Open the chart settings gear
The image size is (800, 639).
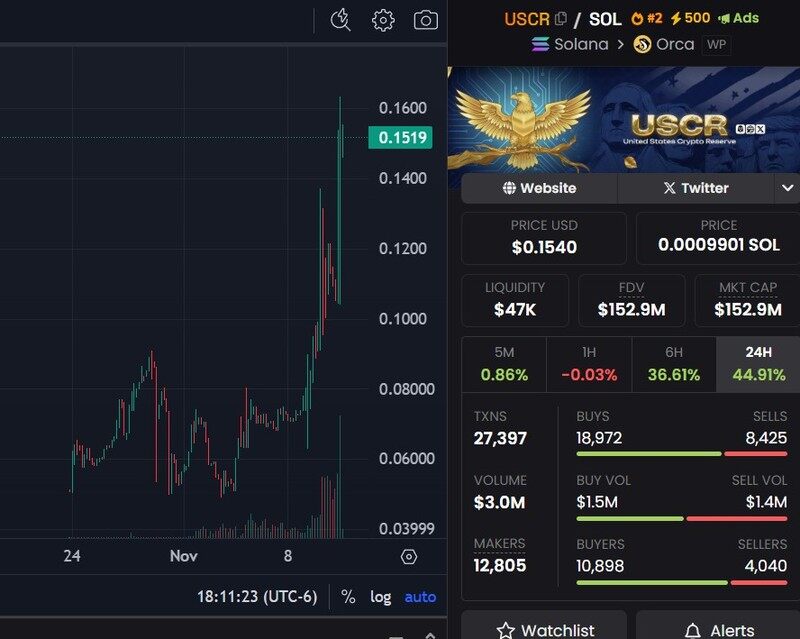click(383, 20)
